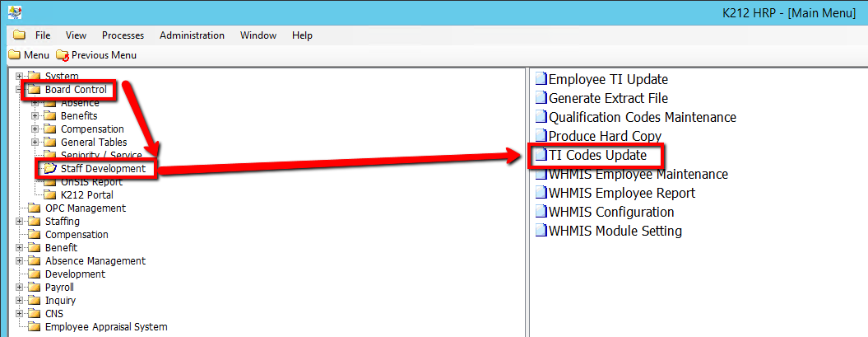Click the Menu folder icon in toolbar
Screen dimensions: 868x337
tap(14, 55)
